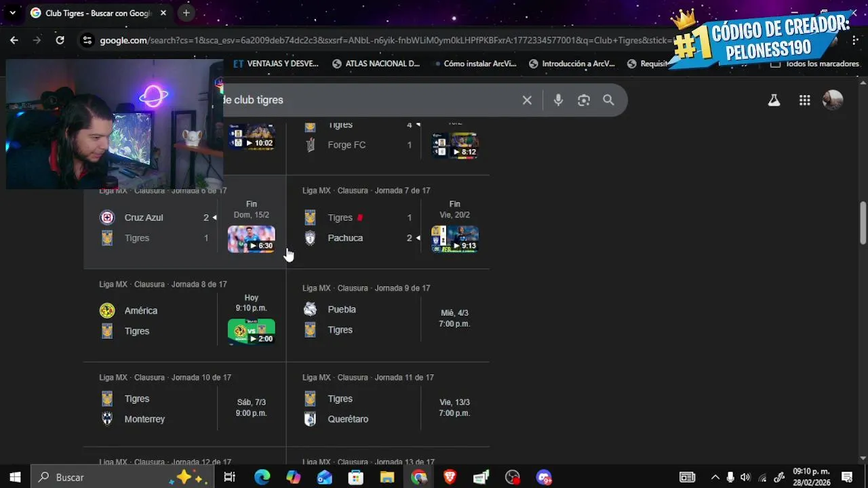Screen dimensions: 868x488
Task: Open the Google account profile picture
Action: [x=833, y=100]
